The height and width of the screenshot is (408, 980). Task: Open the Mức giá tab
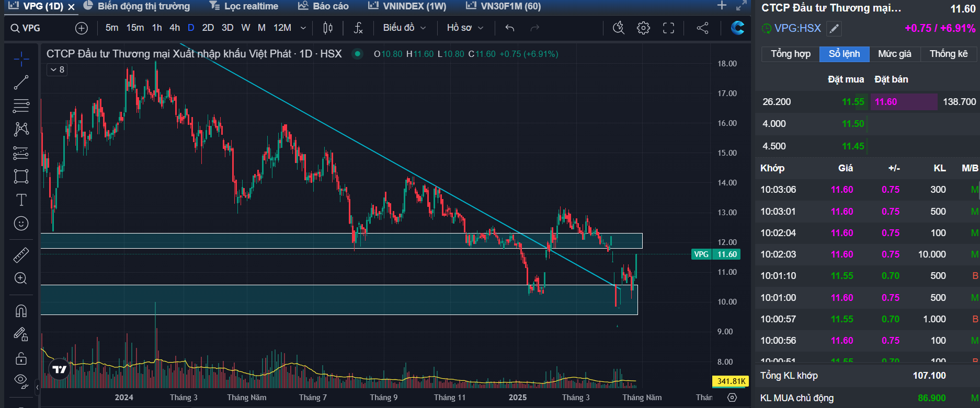(894, 54)
